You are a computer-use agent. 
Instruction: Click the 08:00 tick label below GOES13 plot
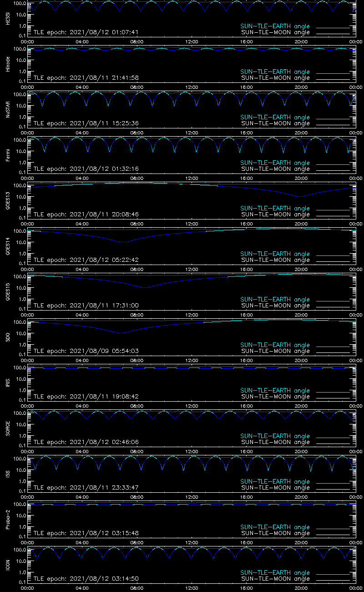pyautogui.click(x=137, y=224)
